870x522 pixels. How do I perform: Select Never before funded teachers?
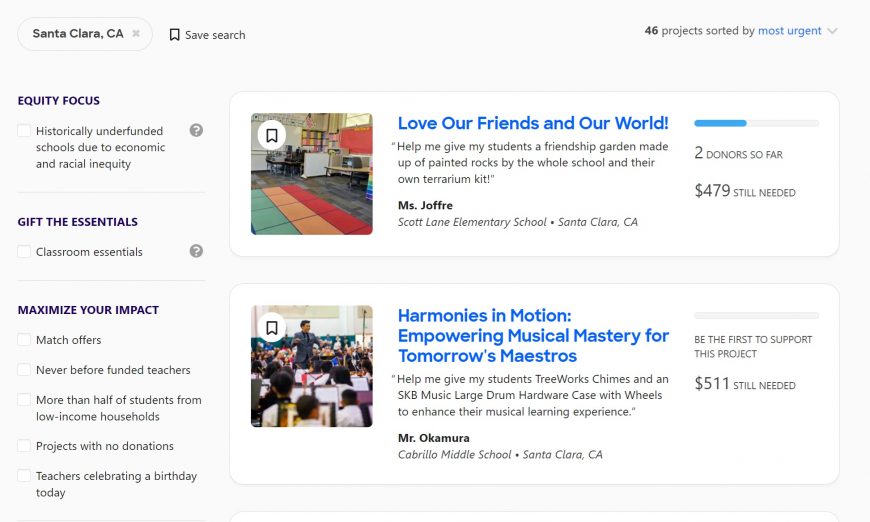pos(24,369)
